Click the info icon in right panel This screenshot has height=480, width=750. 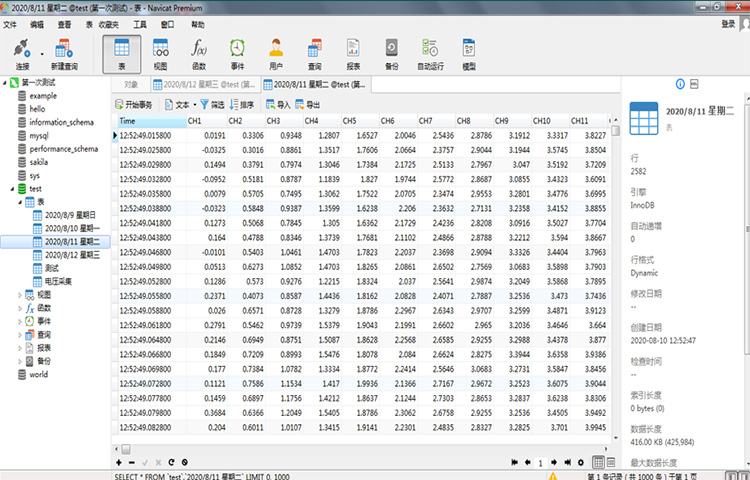(x=681, y=84)
